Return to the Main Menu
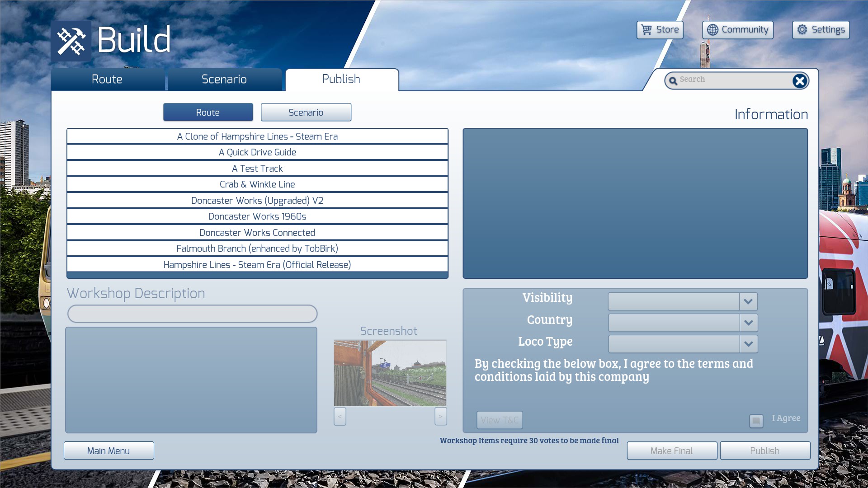 tap(108, 451)
